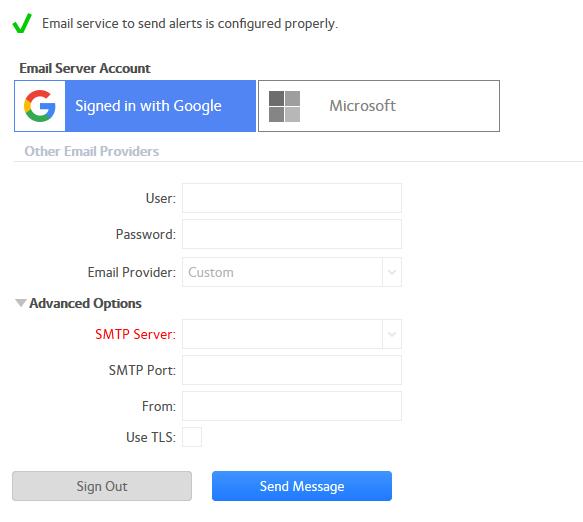Enable the Use TLS checkbox

tap(192, 437)
